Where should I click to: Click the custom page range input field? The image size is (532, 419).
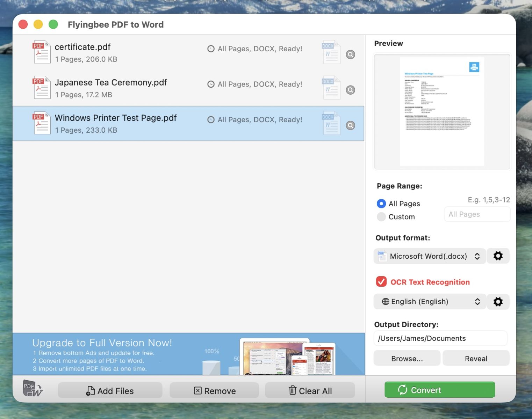tap(477, 214)
